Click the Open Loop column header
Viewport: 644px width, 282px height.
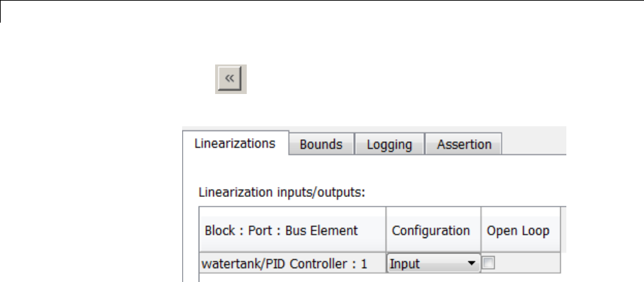pyautogui.click(x=518, y=231)
